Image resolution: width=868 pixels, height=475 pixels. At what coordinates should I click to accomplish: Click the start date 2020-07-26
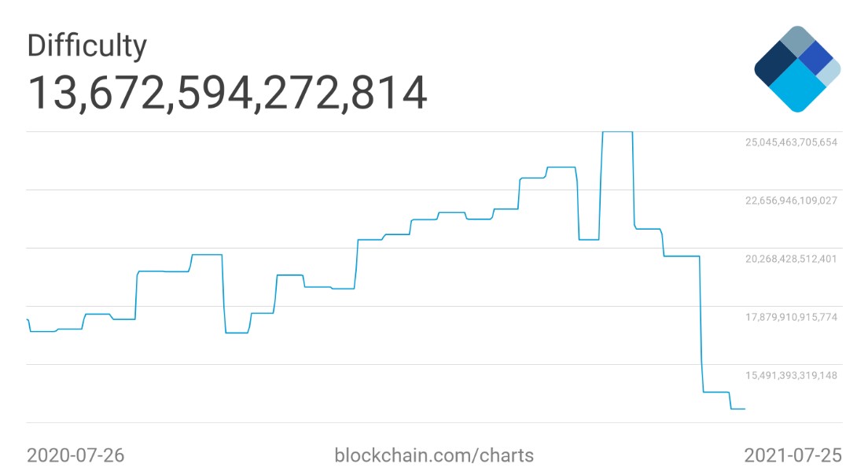coord(75,455)
